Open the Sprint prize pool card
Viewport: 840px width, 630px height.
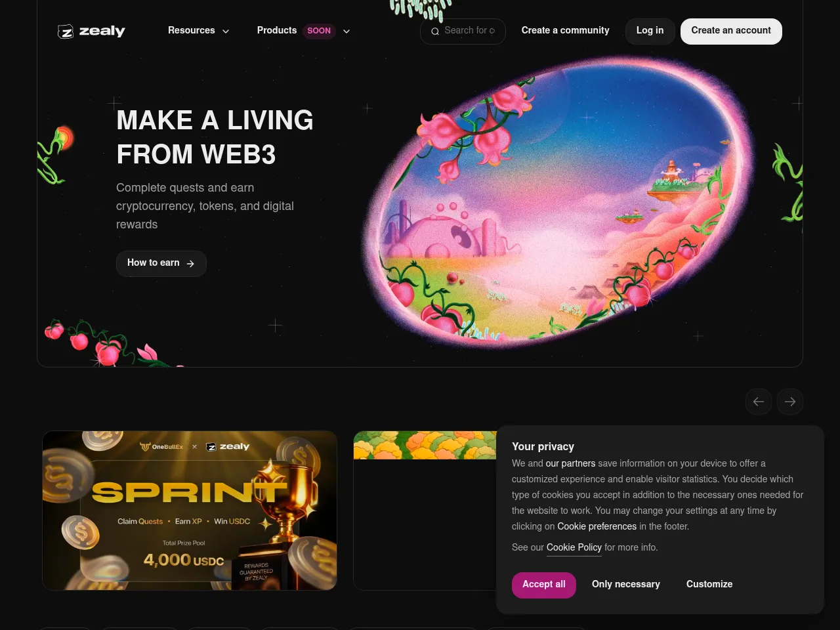[190, 511]
